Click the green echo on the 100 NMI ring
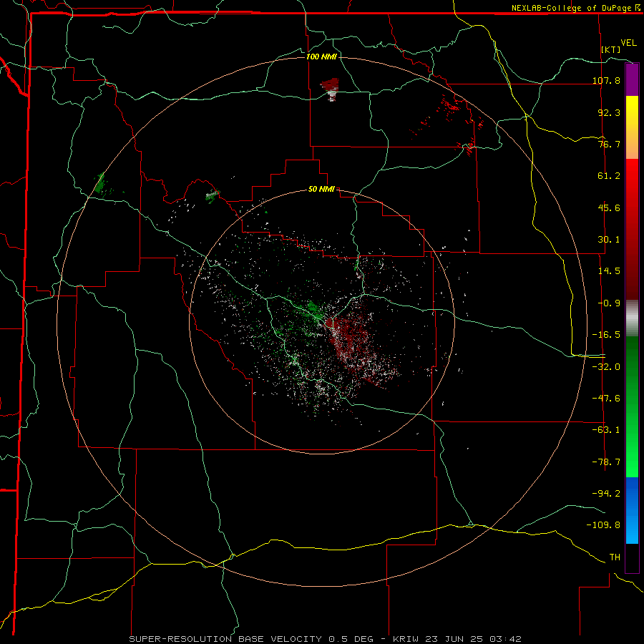This screenshot has height=644, width=644. click(x=101, y=184)
